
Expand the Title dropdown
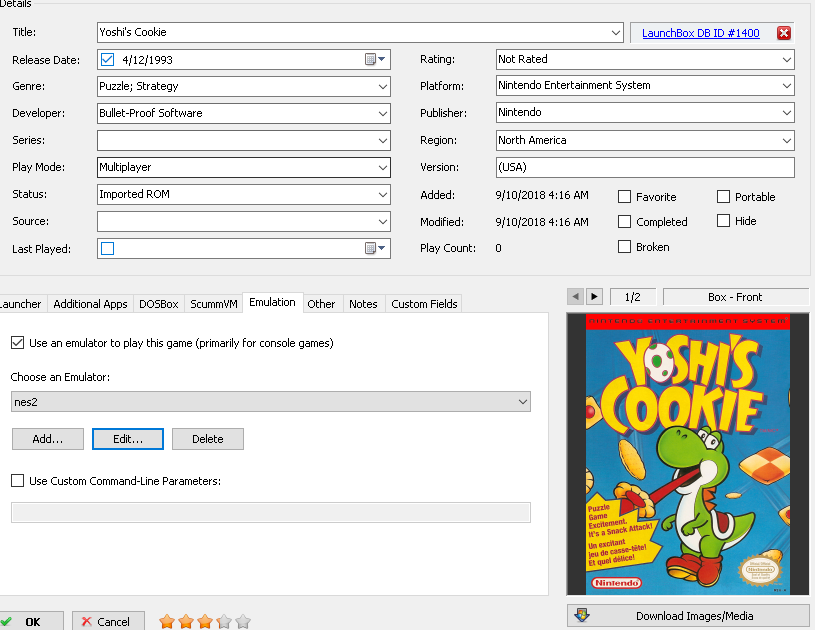coord(616,33)
